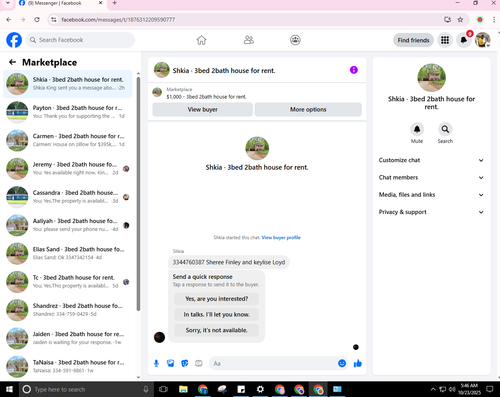Viewport: 500px width, 397px height.
Task: Open the emoji picker in the message box
Action: 342,363
